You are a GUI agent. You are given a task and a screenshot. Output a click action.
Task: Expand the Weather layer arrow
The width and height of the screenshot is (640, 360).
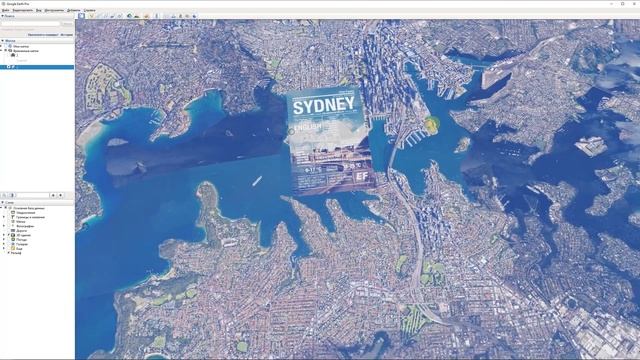[x=4, y=240]
